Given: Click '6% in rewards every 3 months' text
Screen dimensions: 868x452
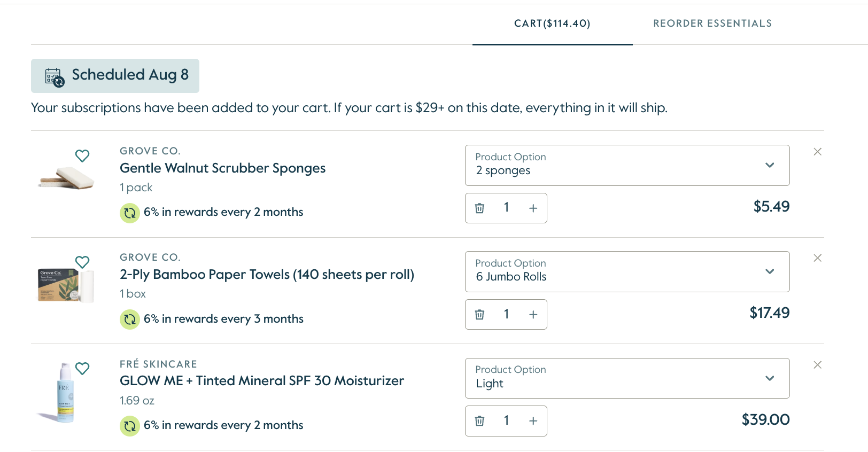Looking at the screenshot, I should 223,319.
